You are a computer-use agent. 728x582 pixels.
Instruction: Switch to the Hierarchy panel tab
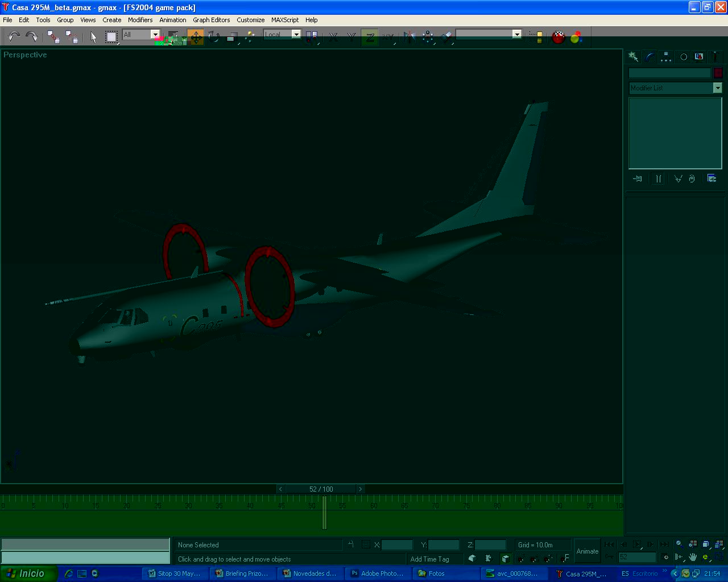coord(666,57)
